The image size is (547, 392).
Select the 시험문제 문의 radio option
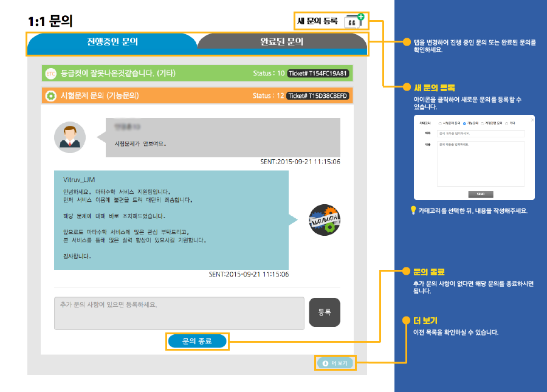coord(439,123)
